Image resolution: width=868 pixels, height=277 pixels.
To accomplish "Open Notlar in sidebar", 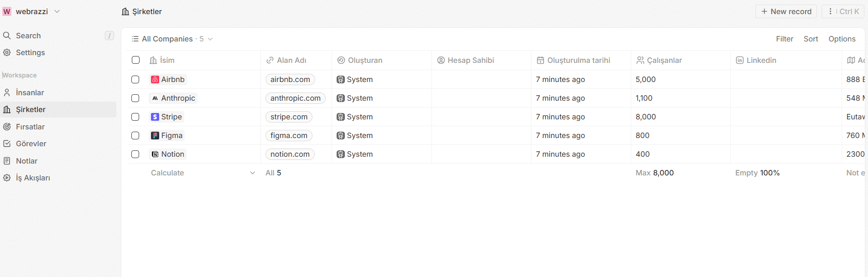I will tap(58, 161).
